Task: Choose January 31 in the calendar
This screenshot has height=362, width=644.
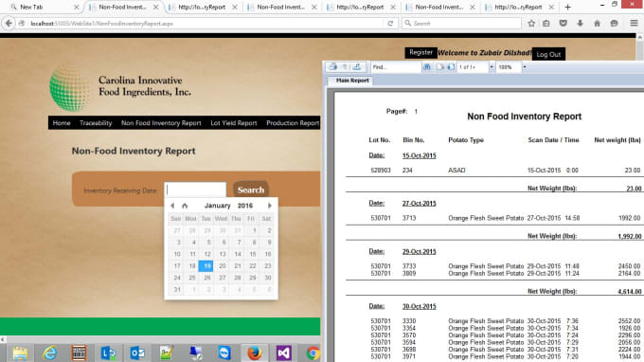Action: (x=177, y=290)
